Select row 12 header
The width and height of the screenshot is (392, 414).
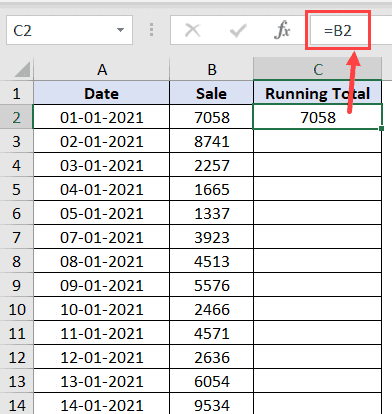coord(16,357)
